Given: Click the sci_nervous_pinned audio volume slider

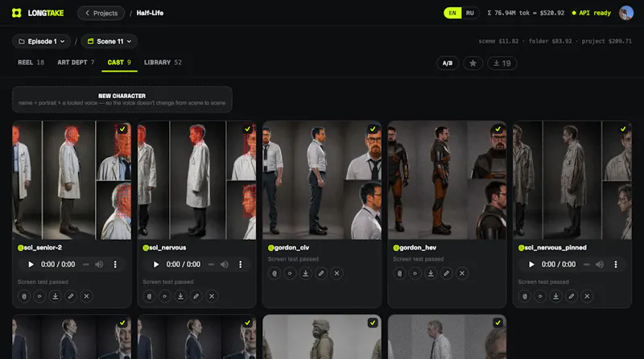Looking at the screenshot, I should tap(587, 265).
